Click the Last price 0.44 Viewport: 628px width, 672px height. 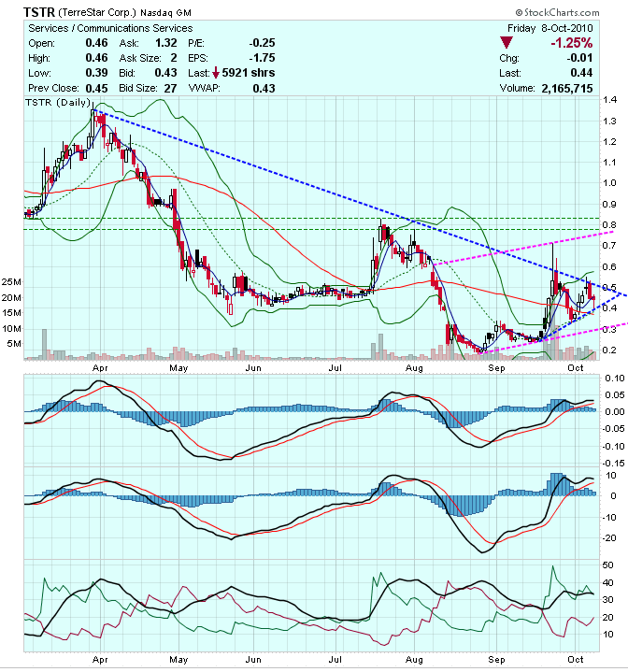point(581,73)
